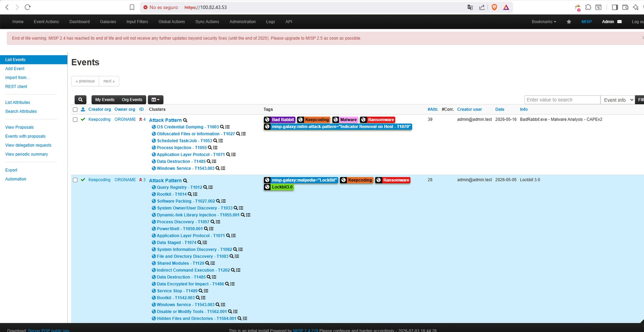
Task: Open messages via the envelope icon beside Admin
Action: (619, 22)
